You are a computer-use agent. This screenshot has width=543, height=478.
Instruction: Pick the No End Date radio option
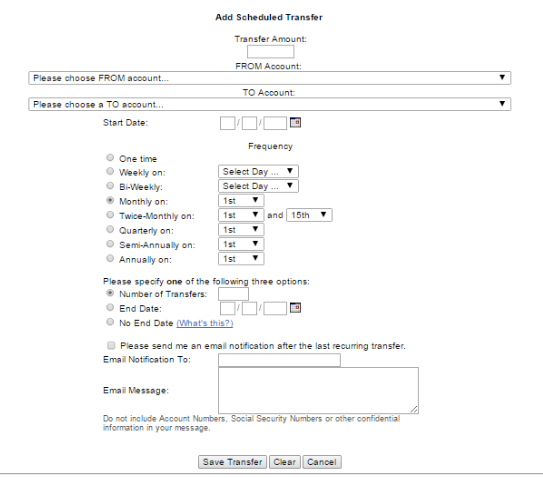110,322
